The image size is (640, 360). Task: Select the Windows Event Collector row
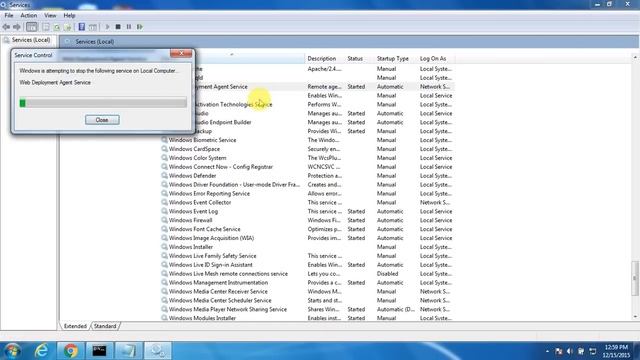tap(307, 202)
